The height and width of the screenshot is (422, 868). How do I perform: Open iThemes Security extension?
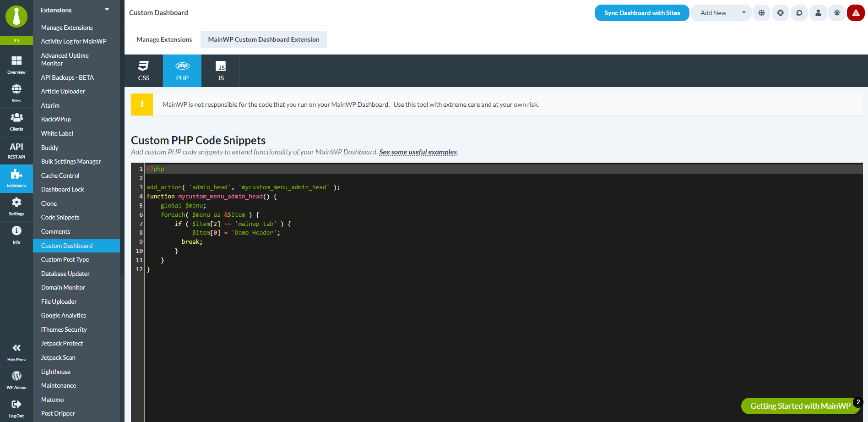[64, 329]
